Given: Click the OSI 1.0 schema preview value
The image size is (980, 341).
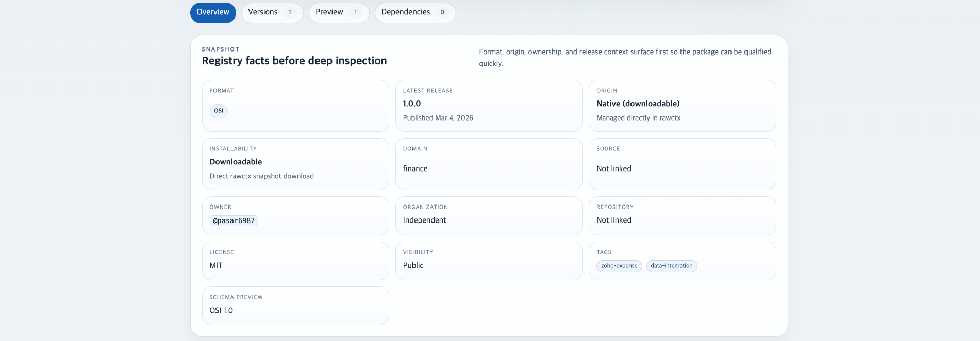Looking at the screenshot, I should tap(221, 310).
